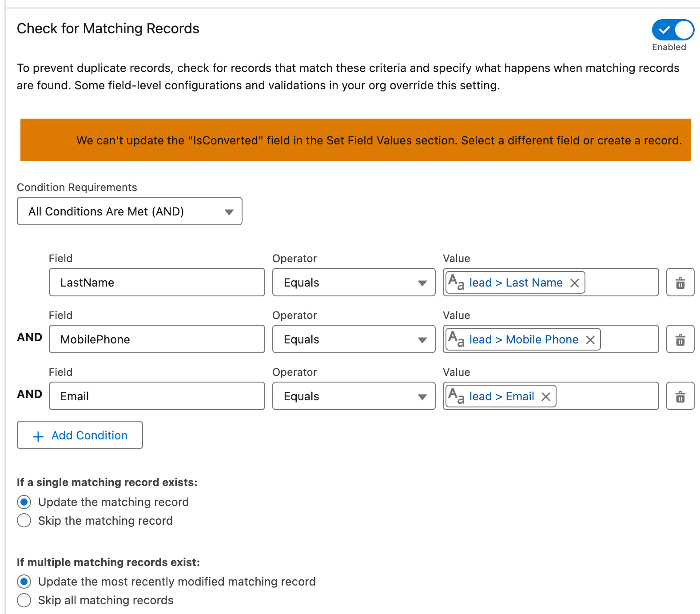Click the Email field input box
This screenshot has height=614, width=700.
tap(157, 396)
